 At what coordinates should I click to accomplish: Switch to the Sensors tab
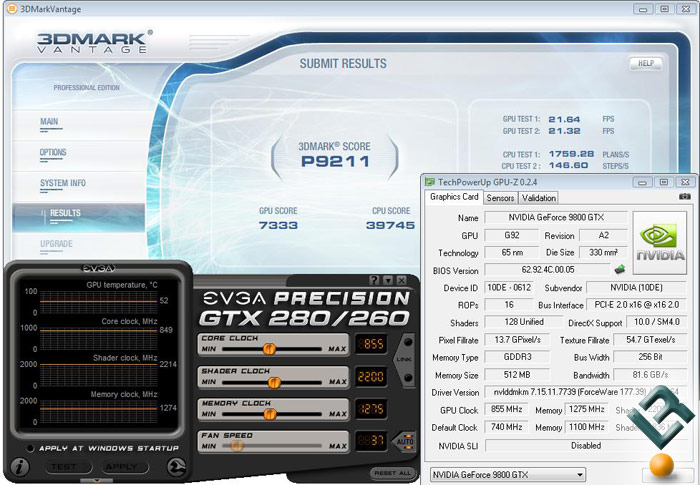500,198
